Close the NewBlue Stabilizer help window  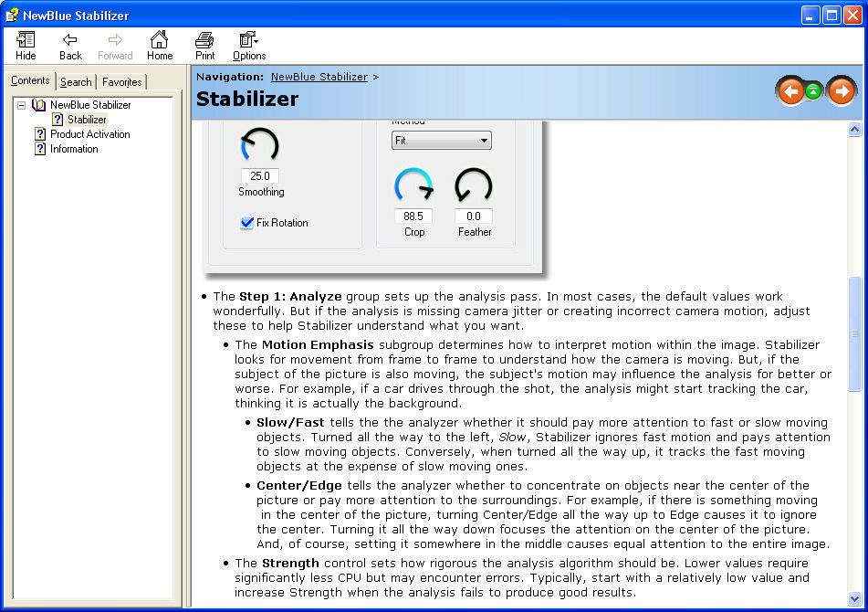coord(852,15)
